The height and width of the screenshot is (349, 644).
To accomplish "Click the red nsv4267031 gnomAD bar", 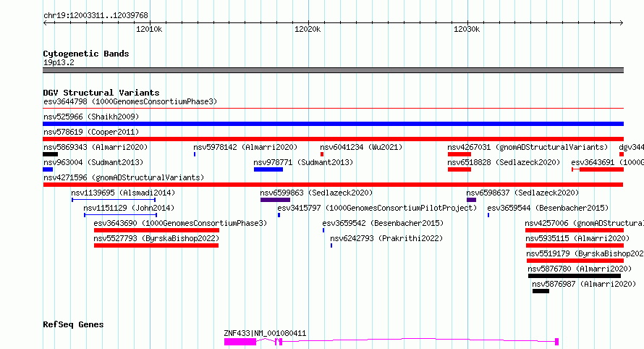I will click(459, 154).
